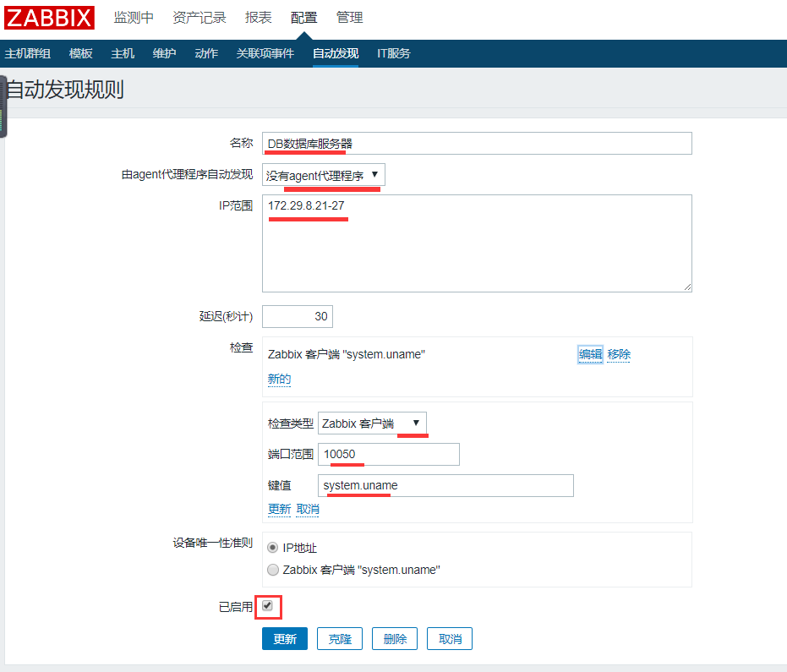This screenshot has width=787, height=672.
Task: Open the 监测中 top menu
Action: (134, 18)
